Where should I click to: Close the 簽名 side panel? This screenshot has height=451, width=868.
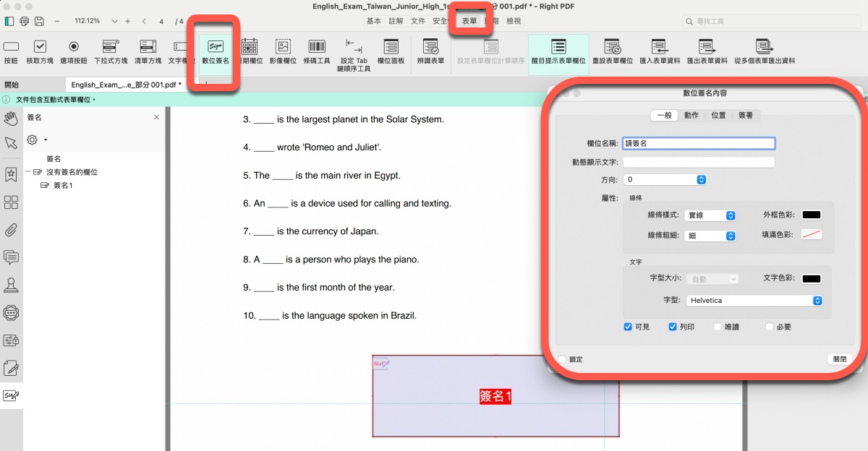[x=156, y=117]
